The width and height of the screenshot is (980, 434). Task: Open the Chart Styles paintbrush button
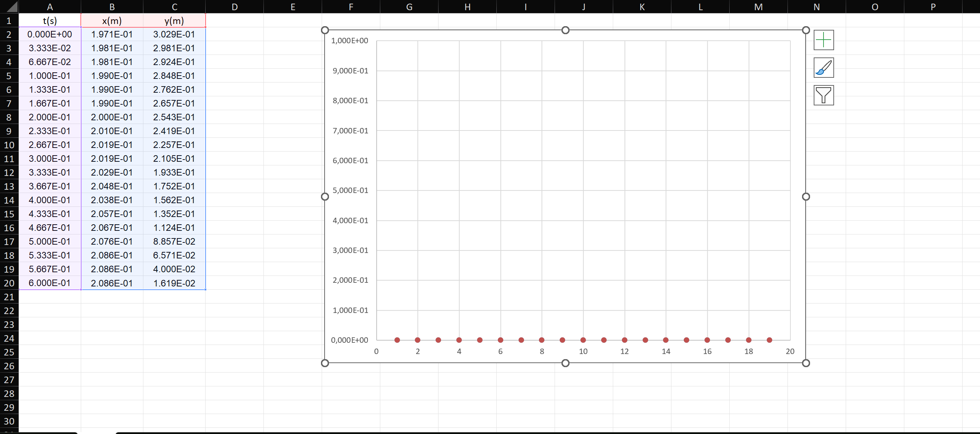pos(823,68)
